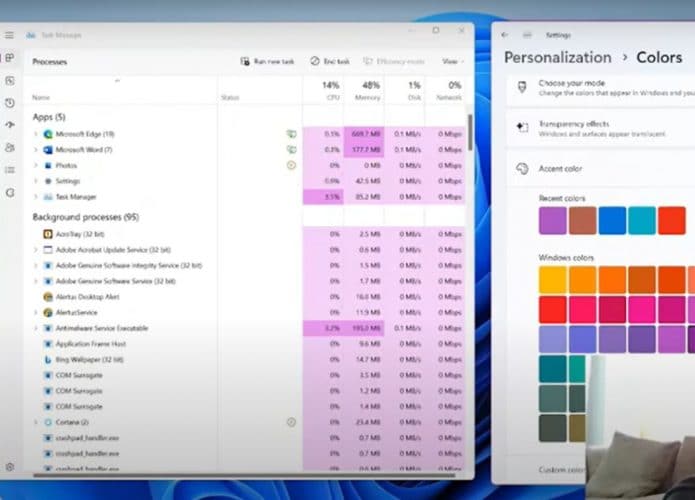
Task: Open Settings window navigation menu
Action: point(527,35)
